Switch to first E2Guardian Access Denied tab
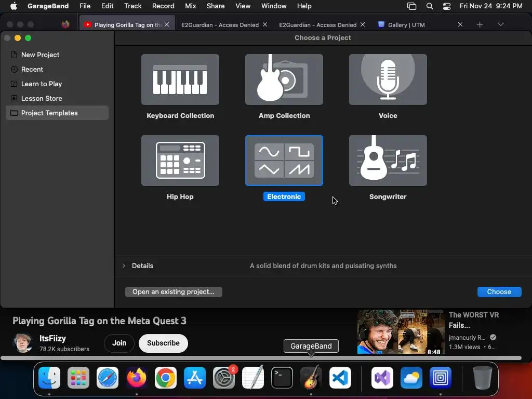Image resolution: width=532 pixels, height=399 pixels. click(220, 25)
